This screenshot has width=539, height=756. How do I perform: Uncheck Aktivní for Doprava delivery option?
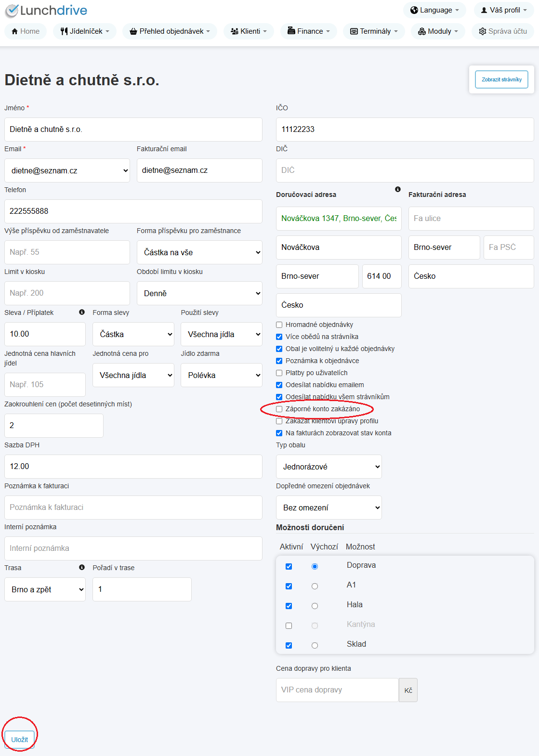[x=289, y=566]
